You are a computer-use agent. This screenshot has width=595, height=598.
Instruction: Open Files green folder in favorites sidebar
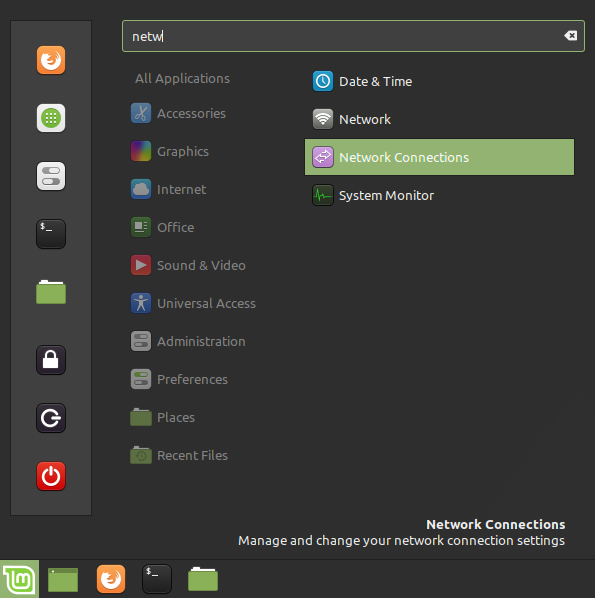coord(51,292)
